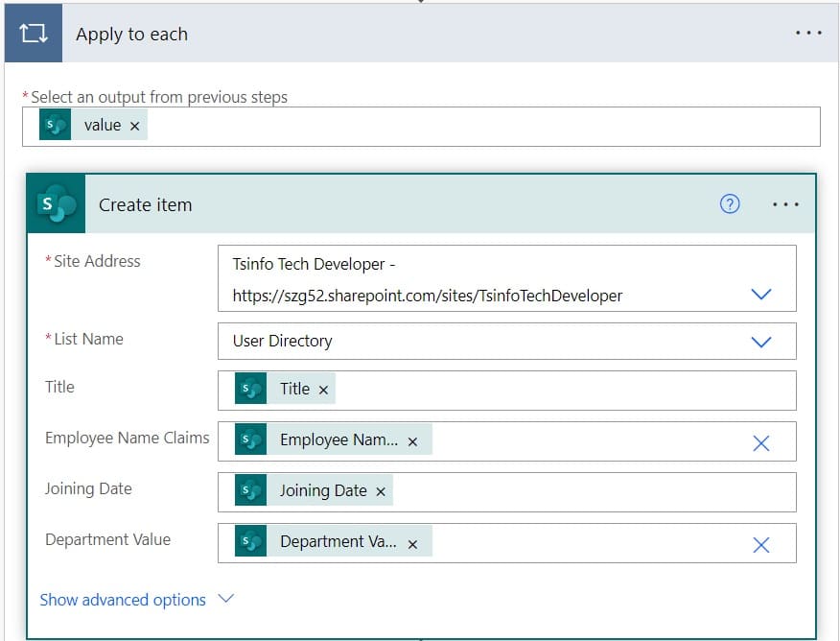Click SharePoint icon in Create item header

pos(57,203)
